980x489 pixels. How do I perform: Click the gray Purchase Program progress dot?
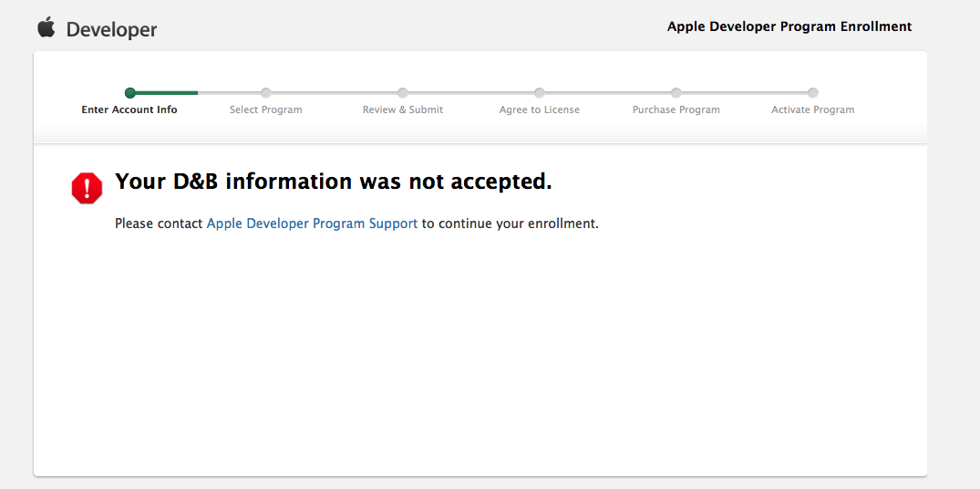[676, 93]
